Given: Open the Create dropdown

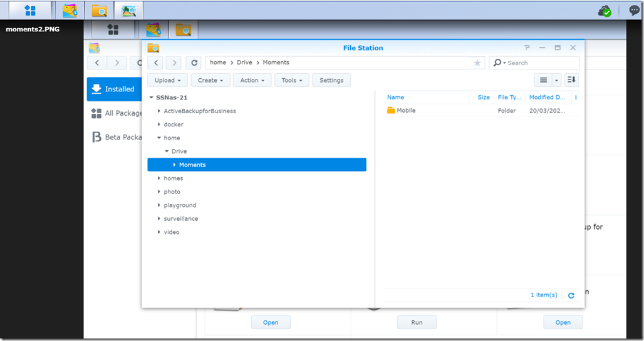Looking at the screenshot, I should coord(210,80).
